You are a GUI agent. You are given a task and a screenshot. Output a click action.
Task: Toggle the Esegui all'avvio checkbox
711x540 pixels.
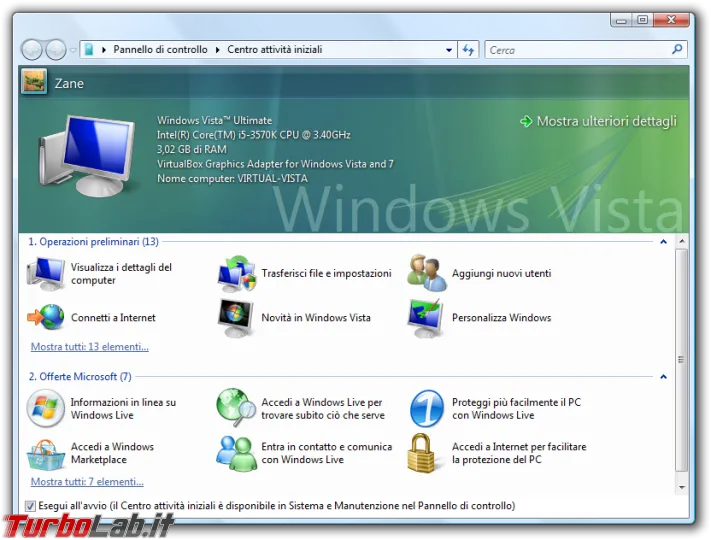[x=30, y=506]
